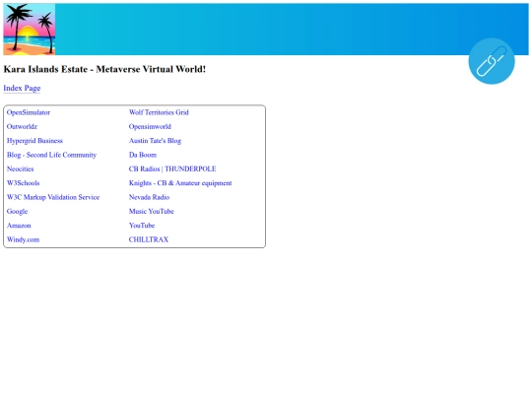The image size is (532, 399).
Task: Visit the Outworldz link
Action: 22,126
